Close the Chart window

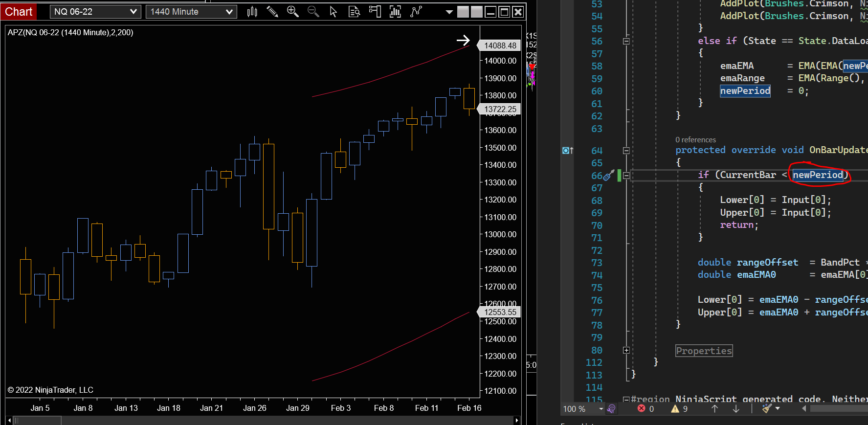[x=518, y=12]
